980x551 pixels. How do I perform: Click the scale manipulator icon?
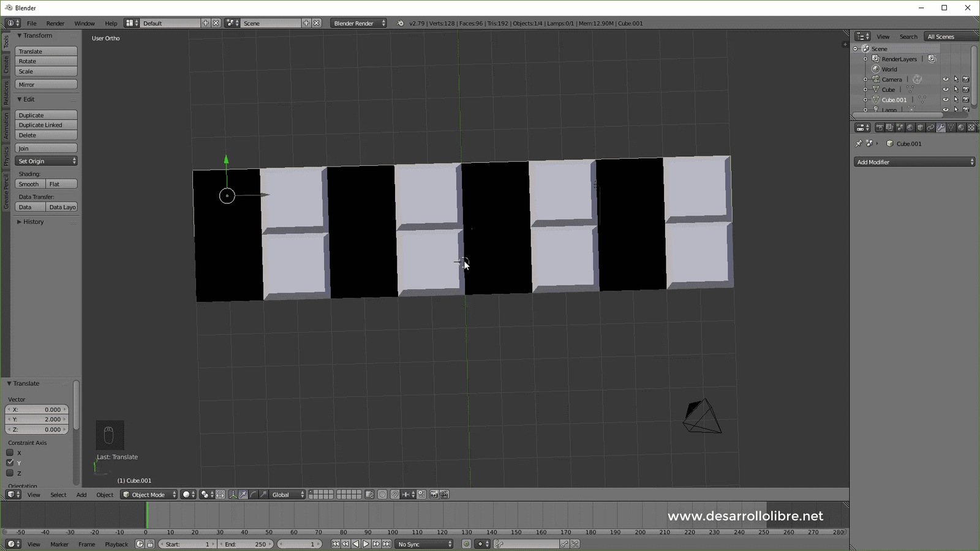pos(263,495)
